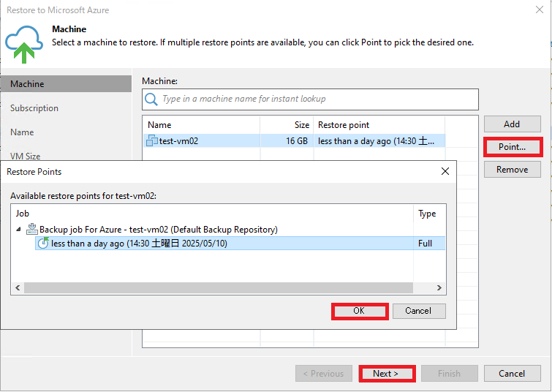552x392 pixels.
Task: Select the 'less than a day ago' restore point row
Action: point(240,244)
